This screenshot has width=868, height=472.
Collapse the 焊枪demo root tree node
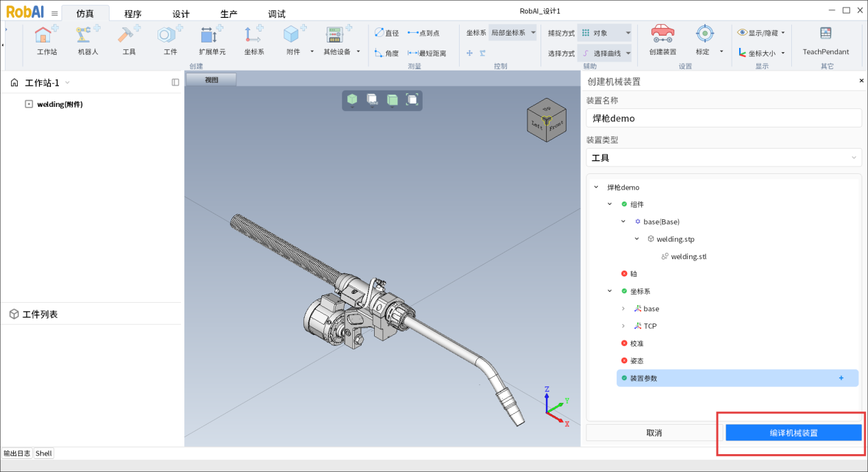[x=596, y=187]
